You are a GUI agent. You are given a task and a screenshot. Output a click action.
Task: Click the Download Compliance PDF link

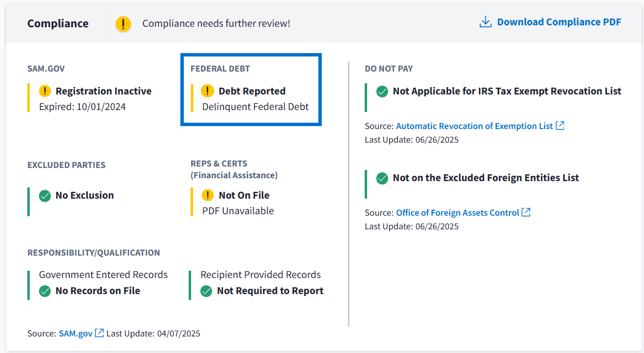pos(559,22)
